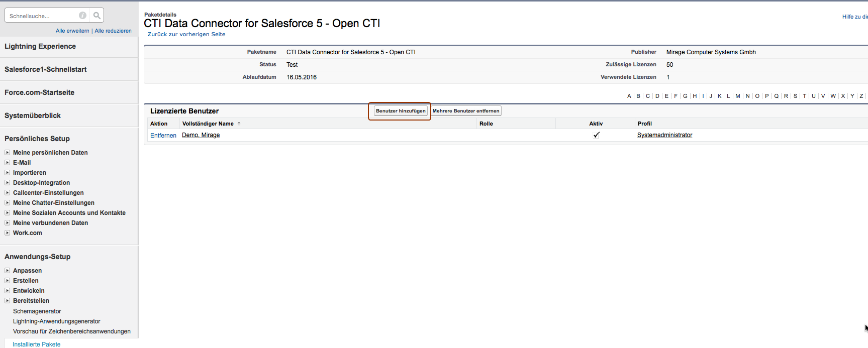This screenshot has height=348, width=868.
Task: Expand the Erstellen node
Action: (7, 280)
